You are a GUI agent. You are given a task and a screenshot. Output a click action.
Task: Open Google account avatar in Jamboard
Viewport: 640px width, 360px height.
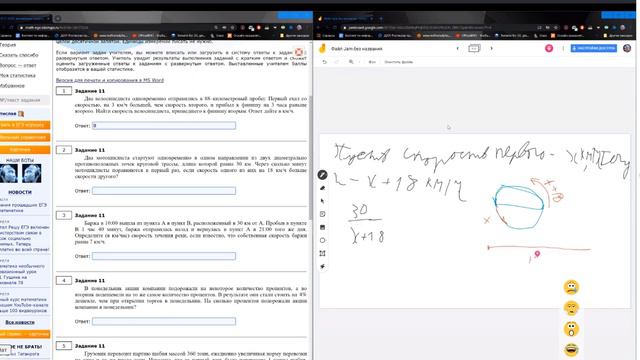pos(627,48)
